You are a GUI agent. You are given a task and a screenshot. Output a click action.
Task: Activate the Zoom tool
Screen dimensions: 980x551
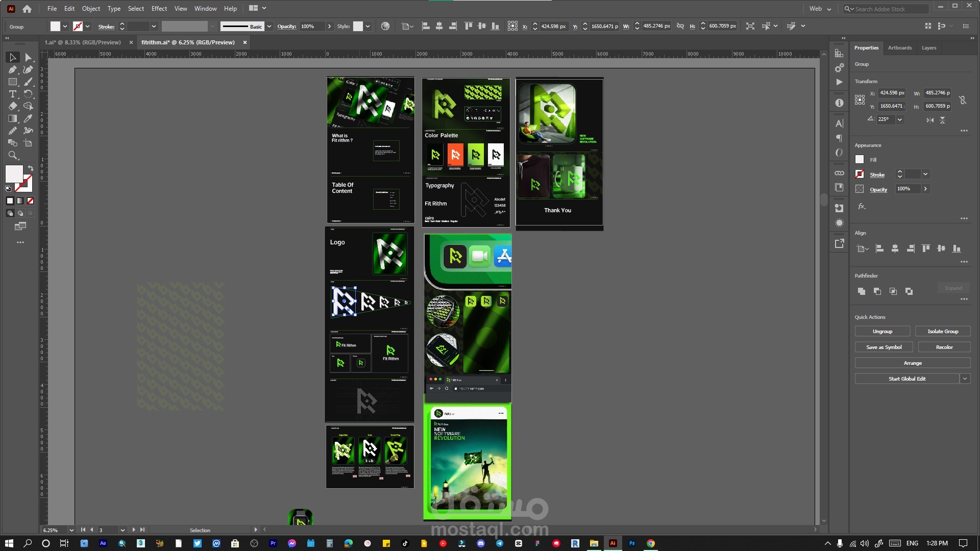pos(13,155)
